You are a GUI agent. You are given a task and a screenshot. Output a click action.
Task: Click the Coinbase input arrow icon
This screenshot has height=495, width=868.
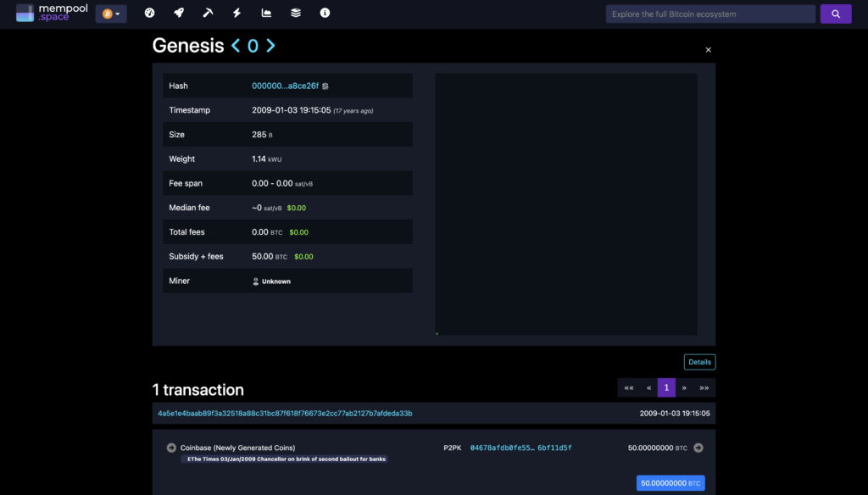(x=171, y=448)
